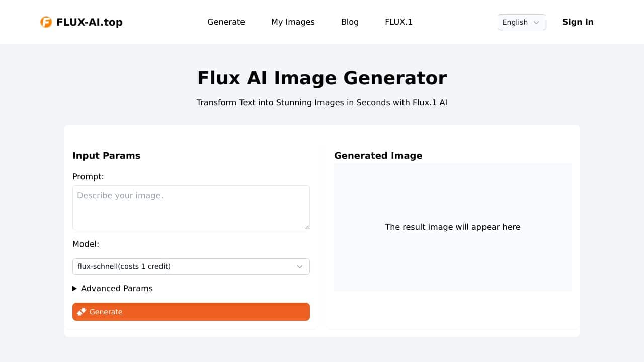644x362 pixels.
Task: Click the Sign in button
Action: 578,22
